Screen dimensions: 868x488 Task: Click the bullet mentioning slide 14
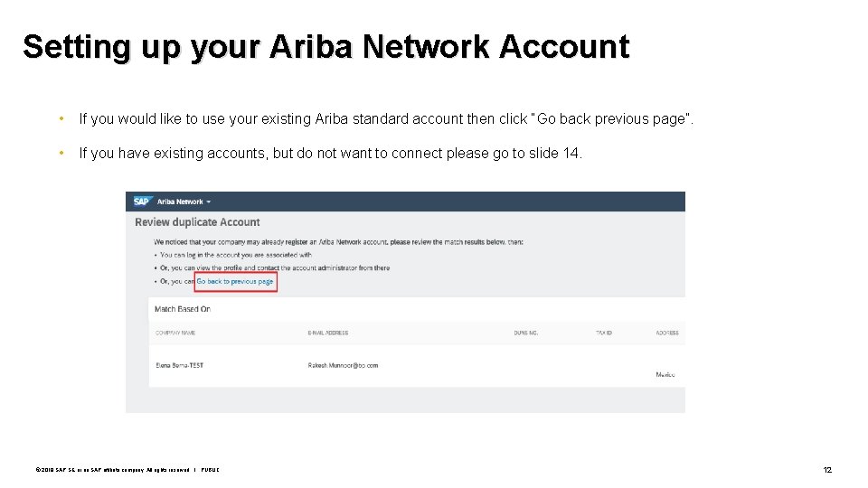pyautogui.click(x=331, y=154)
